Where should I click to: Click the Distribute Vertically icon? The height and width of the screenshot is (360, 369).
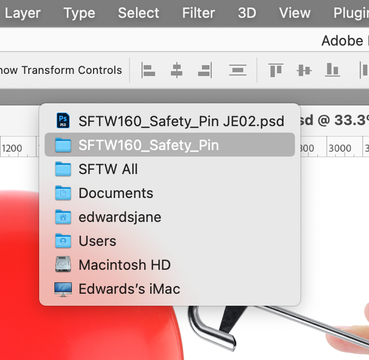(x=238, y=70)
